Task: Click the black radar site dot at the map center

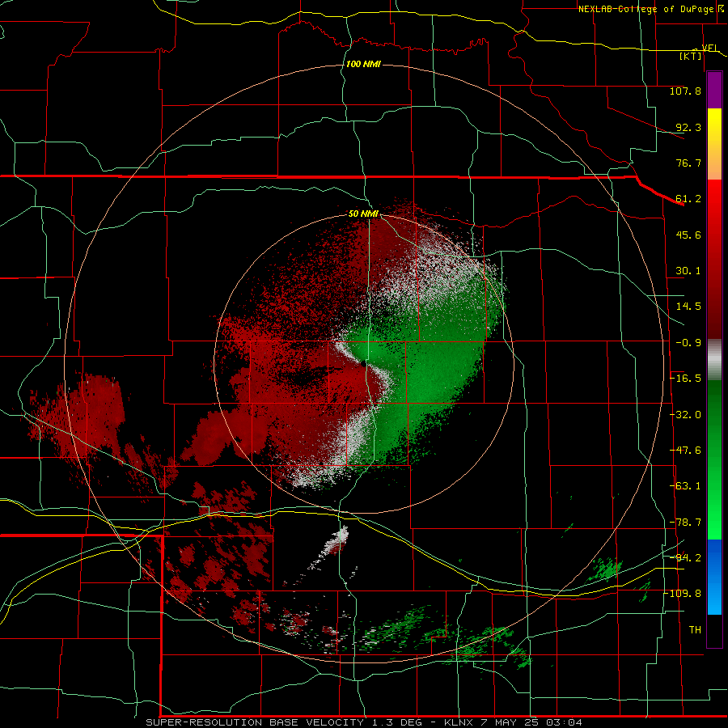Action: pyautogui.click(x=362, y=365)
